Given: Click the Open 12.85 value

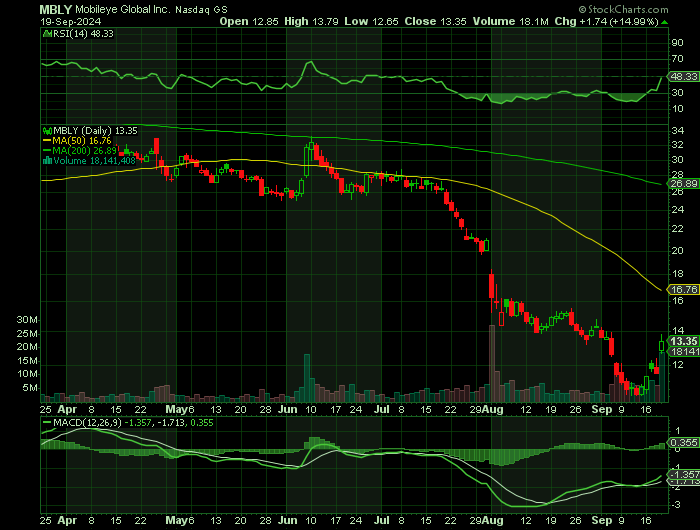Looking at the screenshot, I should pyautogui.click(x=249, y=21).
